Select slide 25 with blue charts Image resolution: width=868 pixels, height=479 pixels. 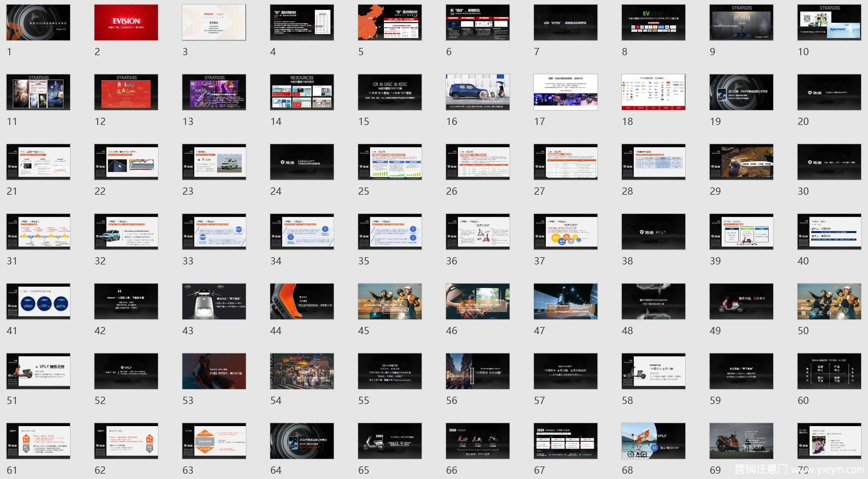pyautogui.click(x=390, y=162)
